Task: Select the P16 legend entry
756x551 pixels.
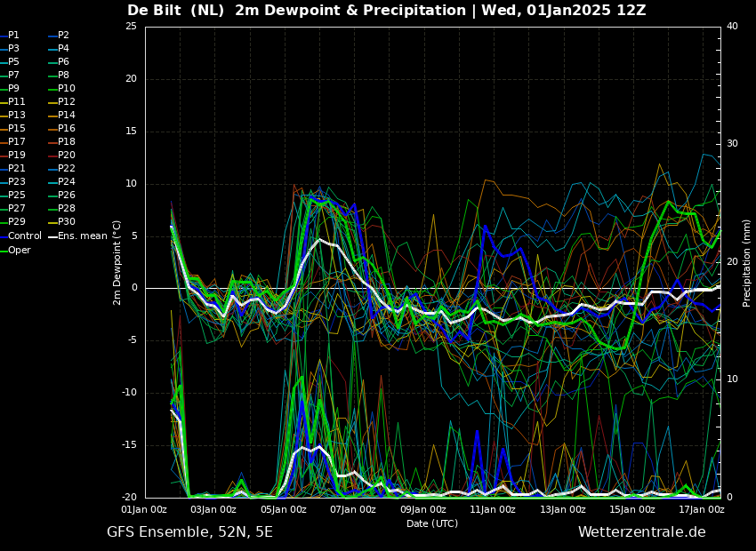Action: [66, 129]
